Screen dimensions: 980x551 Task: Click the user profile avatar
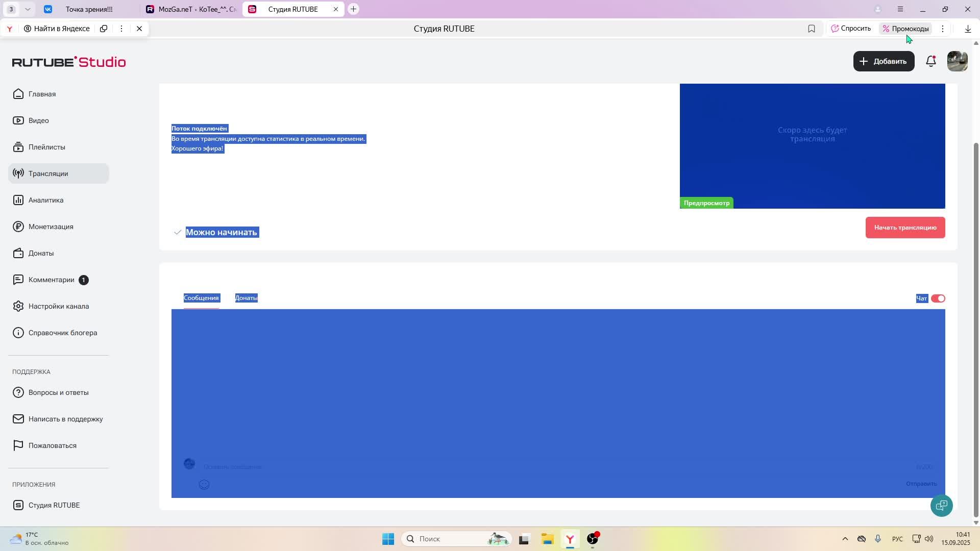pos(957,61)
